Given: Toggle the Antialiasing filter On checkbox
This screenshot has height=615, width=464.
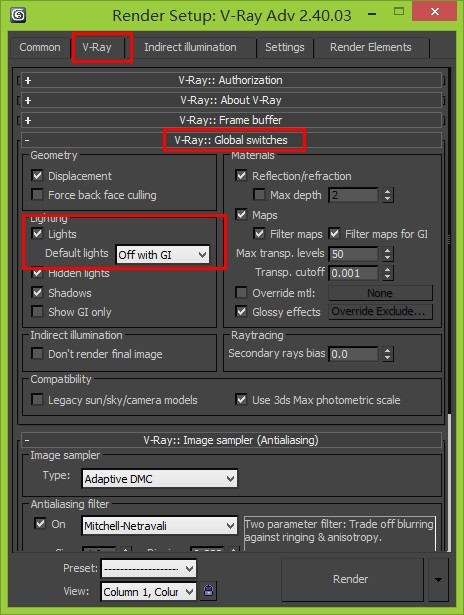Looking at the screenshot, I should click(40, 524).
